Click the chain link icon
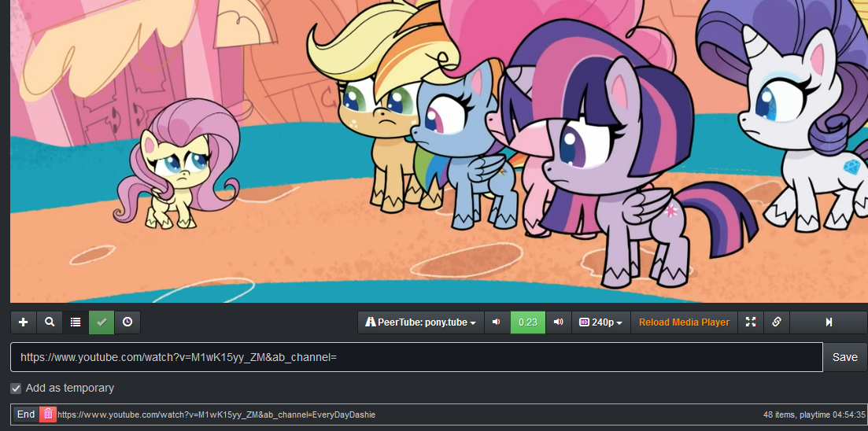Viewport: 868px width, 431px height. point(777,322)
